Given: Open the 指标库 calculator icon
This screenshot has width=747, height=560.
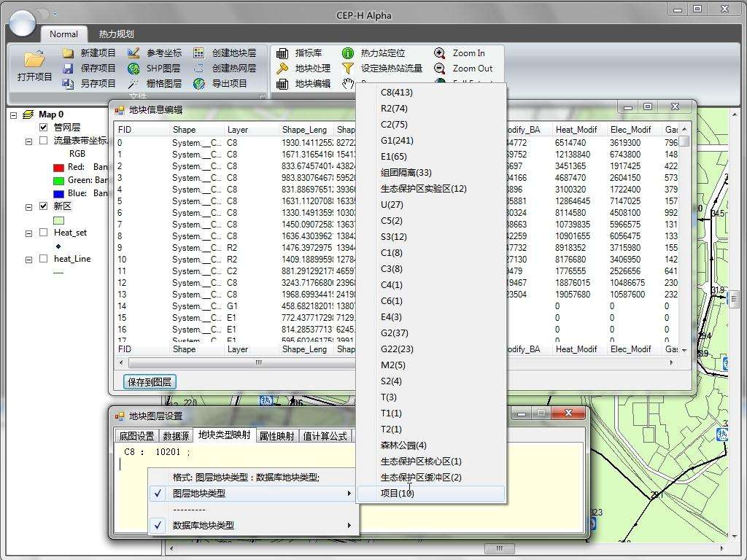Looking at the screenshot, I should pyautogui.click(x=282, y=52).
